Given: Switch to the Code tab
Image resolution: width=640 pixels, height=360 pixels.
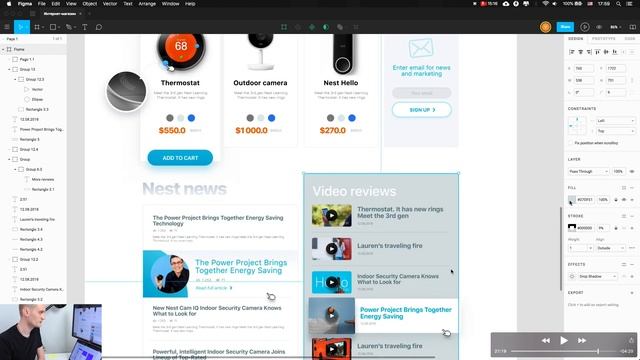Looking at the screenshot, I should (629, 38).
